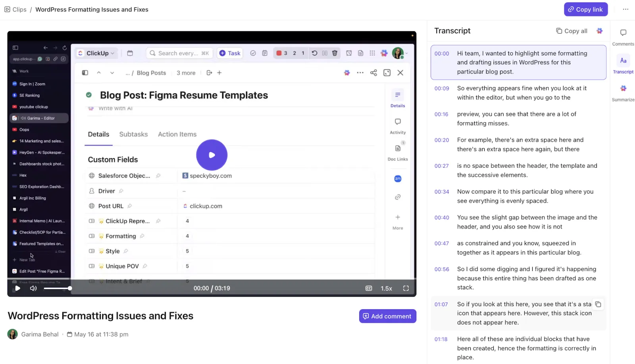Image resolution: width=635 pixels, height=364 pixels.
Task: Click the AI sparkle icon beside Copy all
Action: [x=599, y=31]
